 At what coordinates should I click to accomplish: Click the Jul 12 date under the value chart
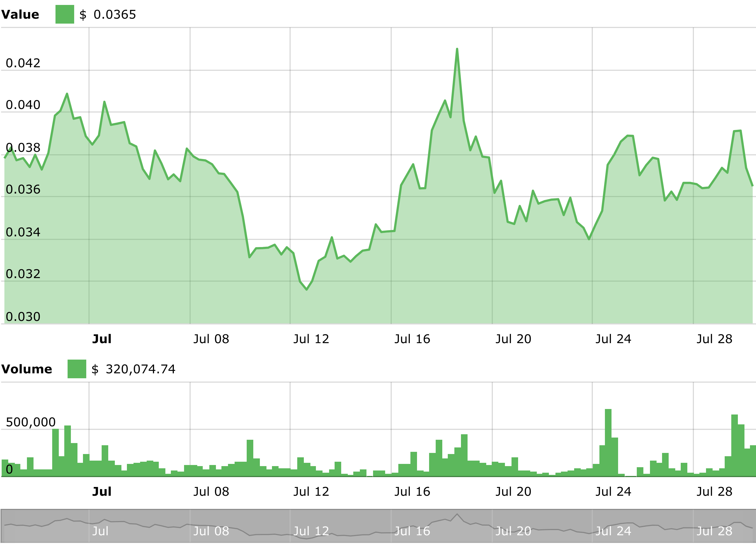[x=311, y=339]
